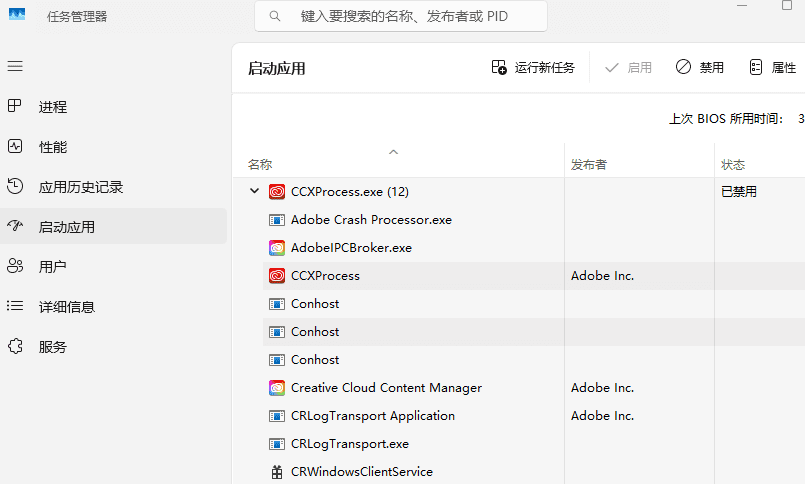Focus the search box for name or PID
Screen dimensions: 805x484
coord(400,16)
